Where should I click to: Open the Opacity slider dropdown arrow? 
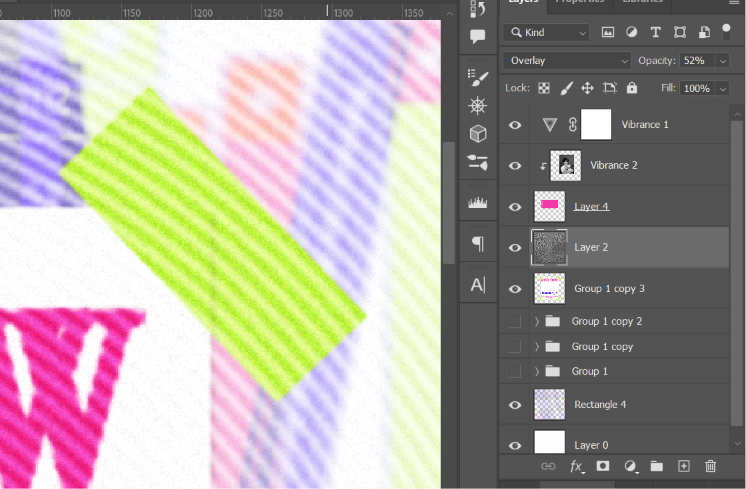coord(723,61)
